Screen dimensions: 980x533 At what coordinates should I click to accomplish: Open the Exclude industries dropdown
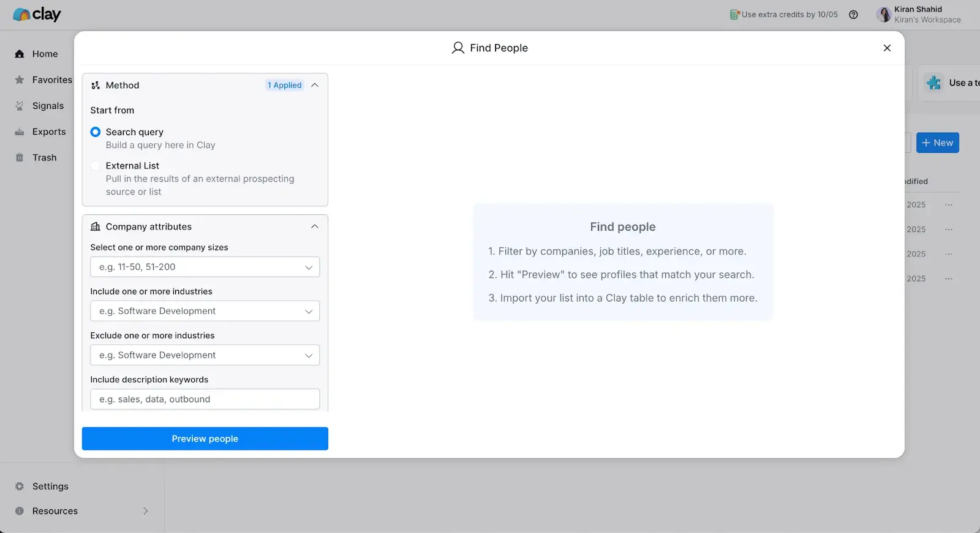[205, 356]
